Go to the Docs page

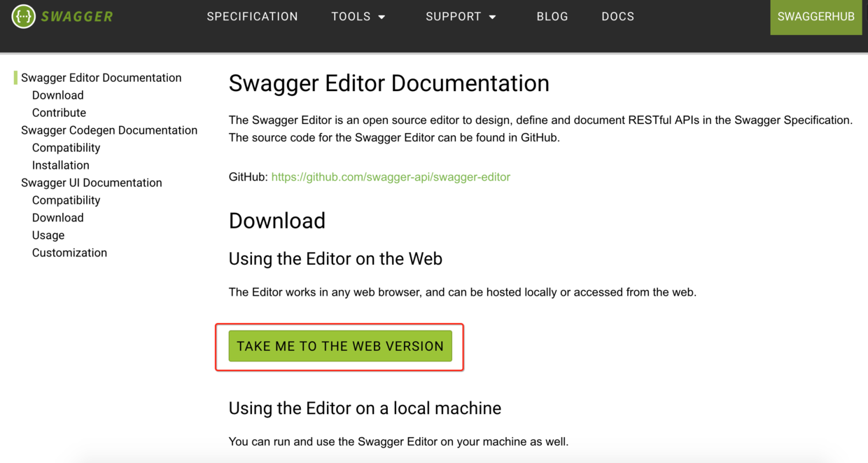pyautogui.click(x=617, y=16)
